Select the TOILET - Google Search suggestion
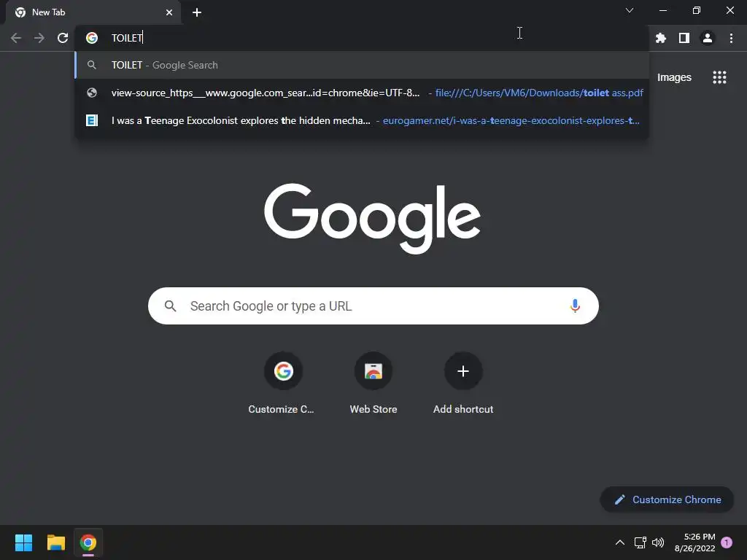Image resolution: width=747 pixels, height=560 pixels. point(362,65)
